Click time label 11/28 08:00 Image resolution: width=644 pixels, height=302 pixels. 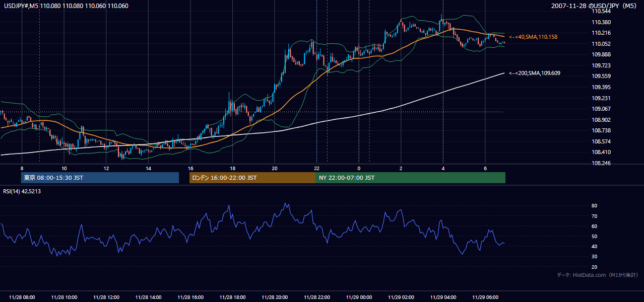pos(22,297)
